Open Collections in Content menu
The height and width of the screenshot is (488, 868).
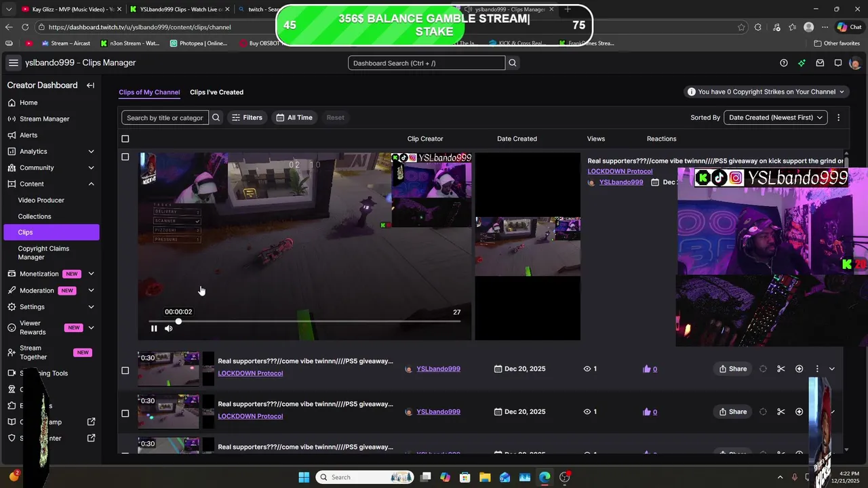(x=35, y=216)
